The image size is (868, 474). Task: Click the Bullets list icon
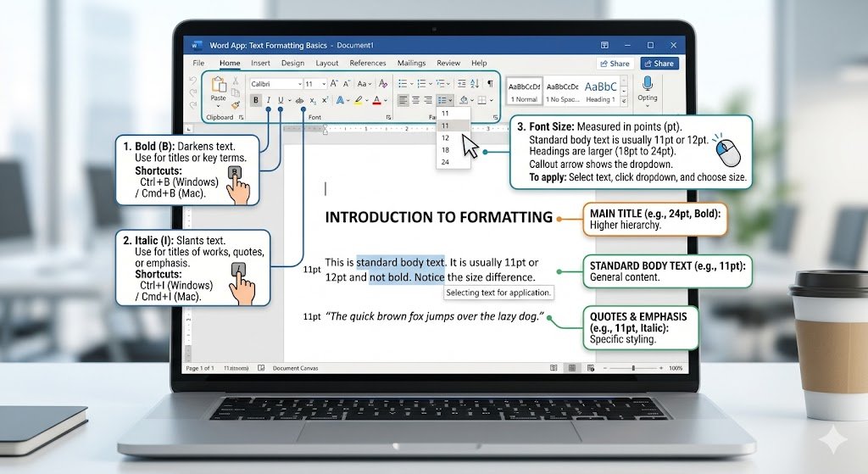coord(403,84)
